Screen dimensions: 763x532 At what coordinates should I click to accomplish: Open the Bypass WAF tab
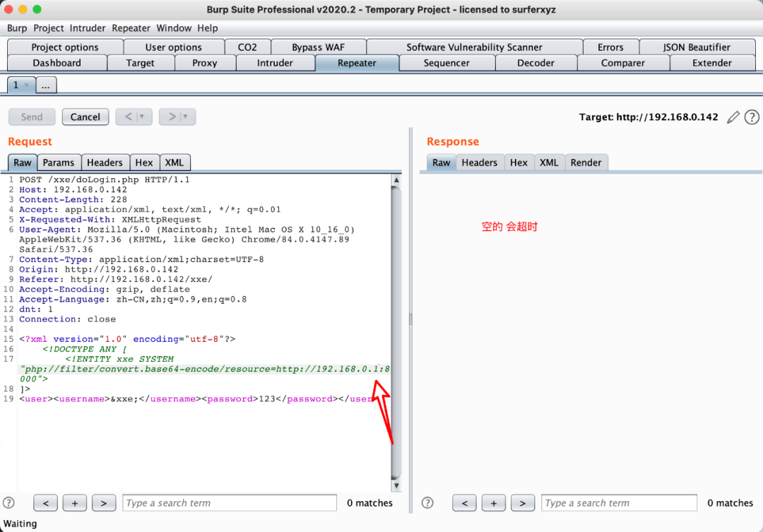(x=318, y=47)
